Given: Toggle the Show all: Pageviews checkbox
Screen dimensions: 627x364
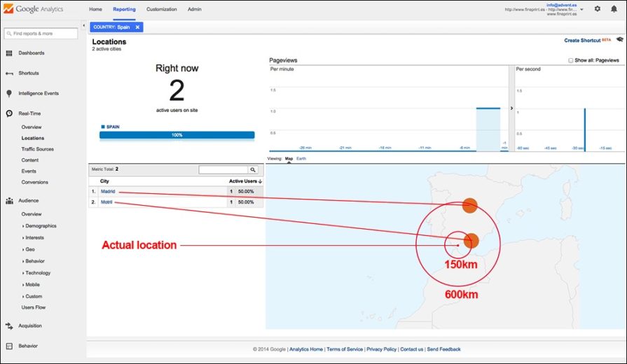Looking at the screenshot, I should [571, 60].
